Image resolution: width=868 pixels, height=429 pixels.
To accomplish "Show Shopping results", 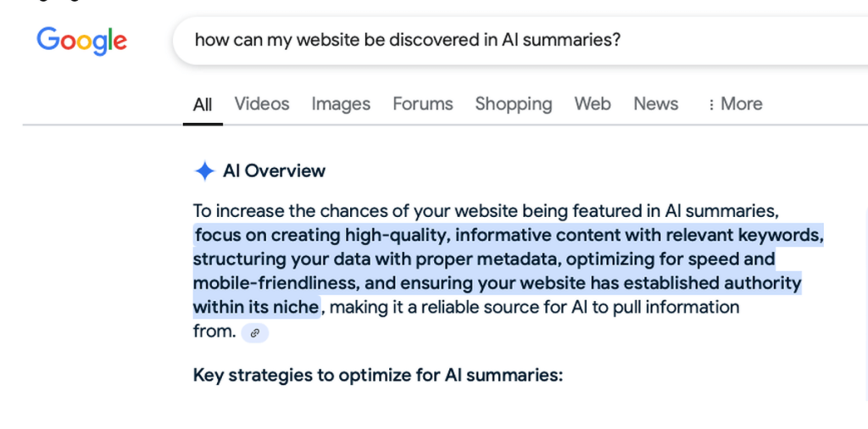I will 513,103.
